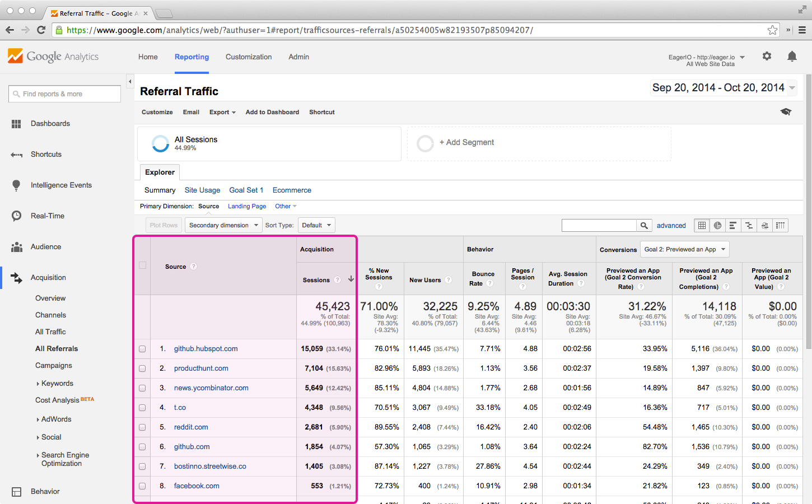
Task: Check the box for github.hubspot.com row
Action: 142,349
